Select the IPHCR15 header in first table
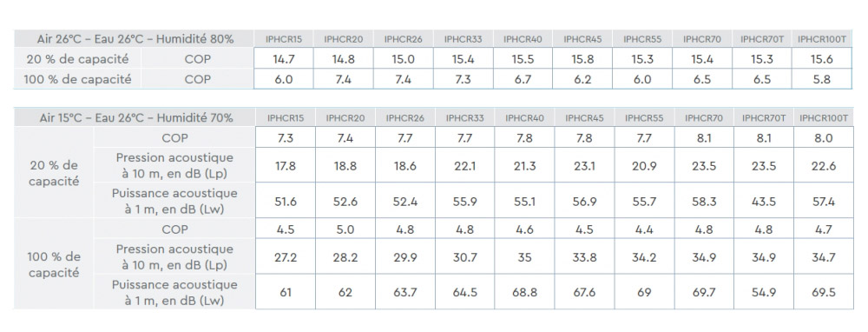This screenshot has width=868, height=332. tap(284, 39)
